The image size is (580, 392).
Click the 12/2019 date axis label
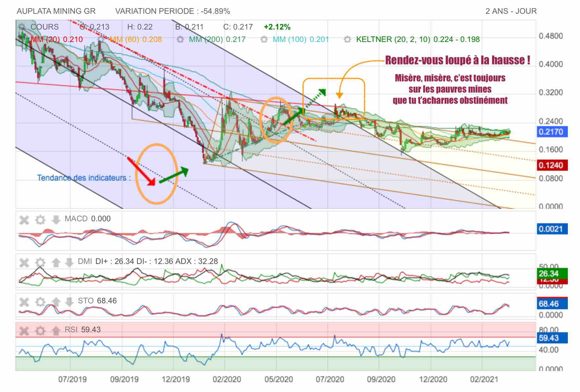point(176,380)
